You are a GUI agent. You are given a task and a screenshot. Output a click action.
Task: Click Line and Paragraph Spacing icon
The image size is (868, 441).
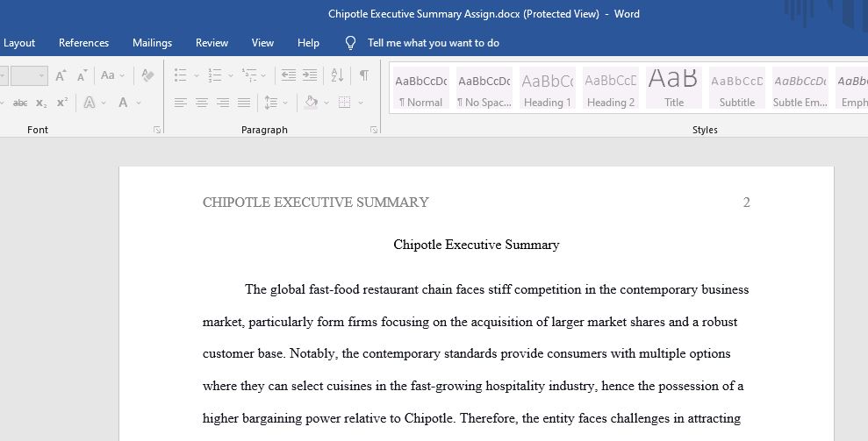270,103
